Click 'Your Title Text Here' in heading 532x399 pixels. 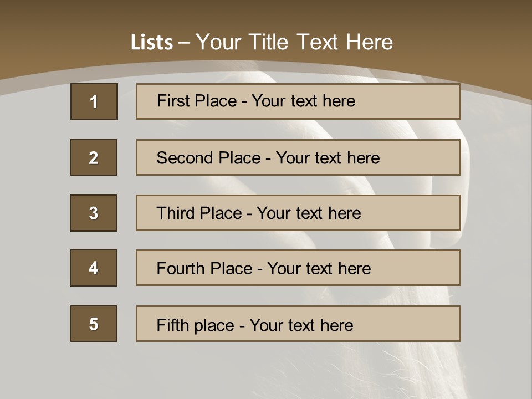click(294, 43)
